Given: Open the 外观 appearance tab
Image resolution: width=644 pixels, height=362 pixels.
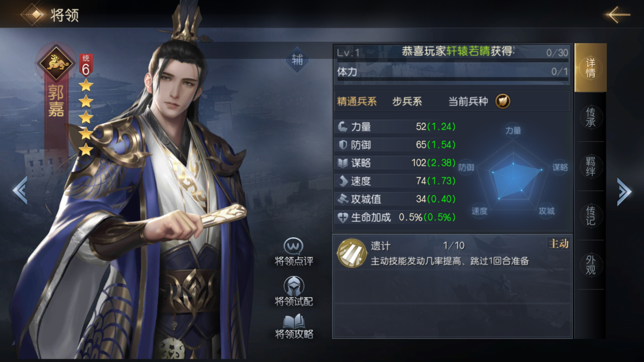Looking at the screenshot, I should click(590, 265).
